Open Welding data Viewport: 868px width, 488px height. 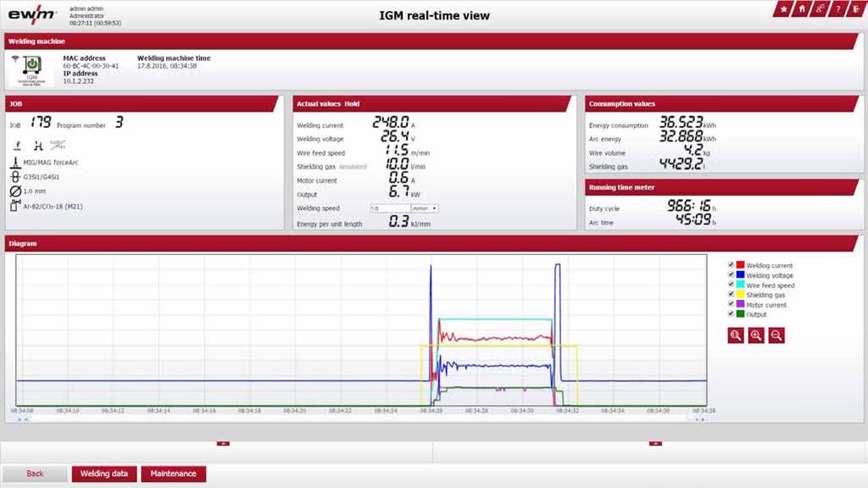[104, 474]
